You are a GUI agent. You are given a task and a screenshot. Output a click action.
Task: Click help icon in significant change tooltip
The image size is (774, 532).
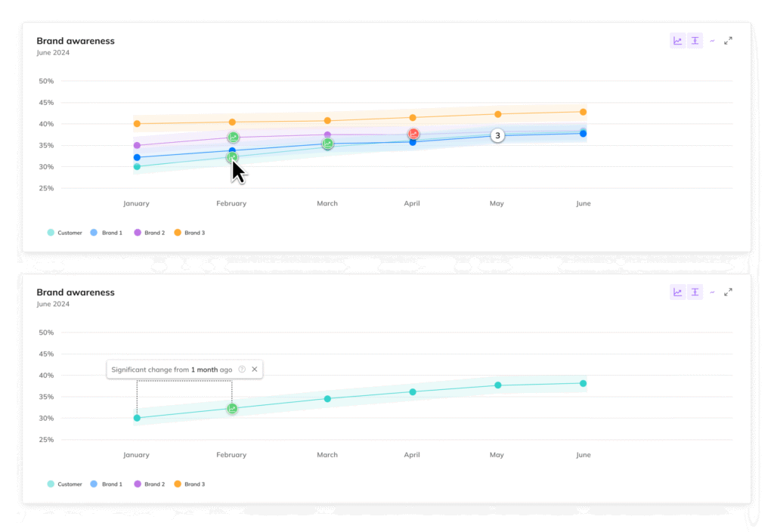[x=242, y=370]
